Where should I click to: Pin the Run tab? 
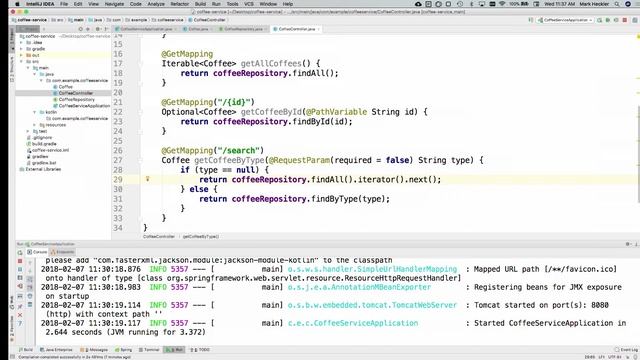pyautogui.click(x=20, y=306)
